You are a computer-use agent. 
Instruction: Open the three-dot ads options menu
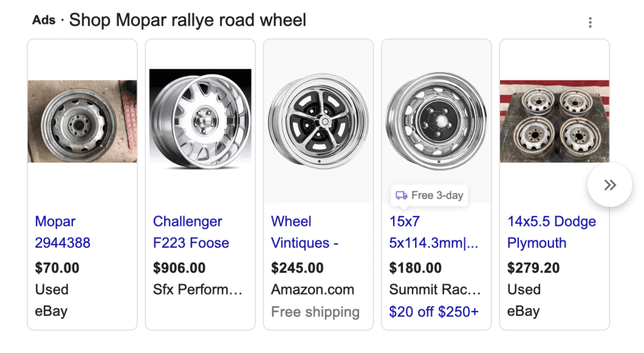point(590,23)
